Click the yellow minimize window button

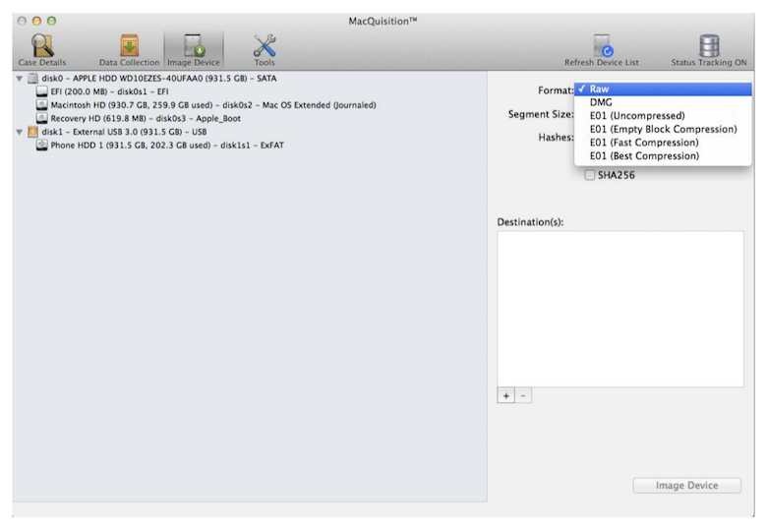coord(36,21)
